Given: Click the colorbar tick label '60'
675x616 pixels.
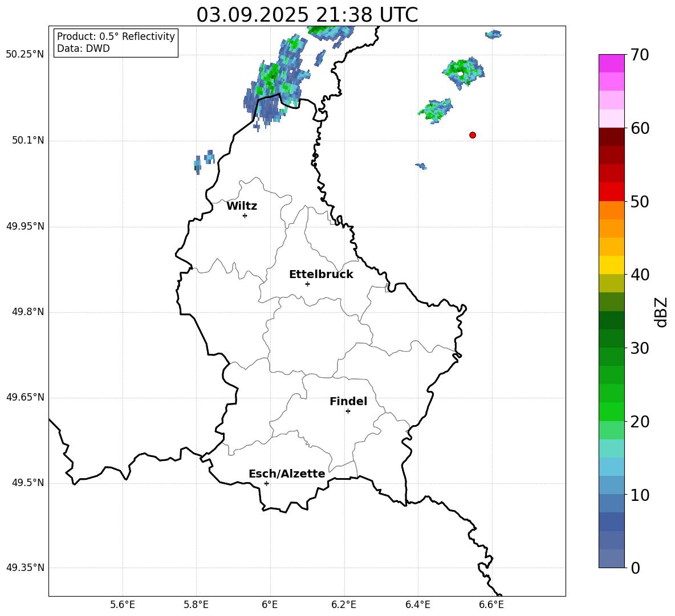Looking at the screenshot, I should tap(640, 128).
